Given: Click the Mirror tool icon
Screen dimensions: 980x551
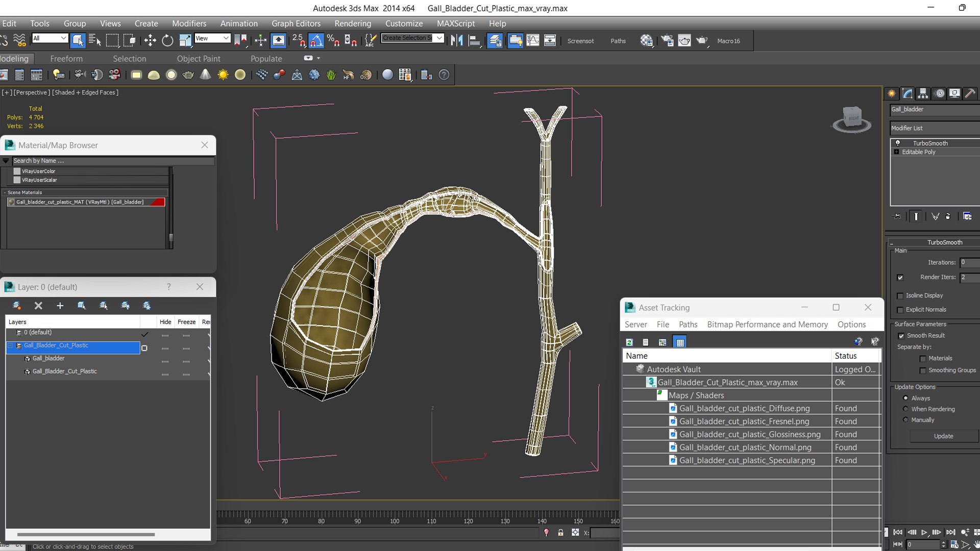Looking at the screenshot, I should pos(457,41).
